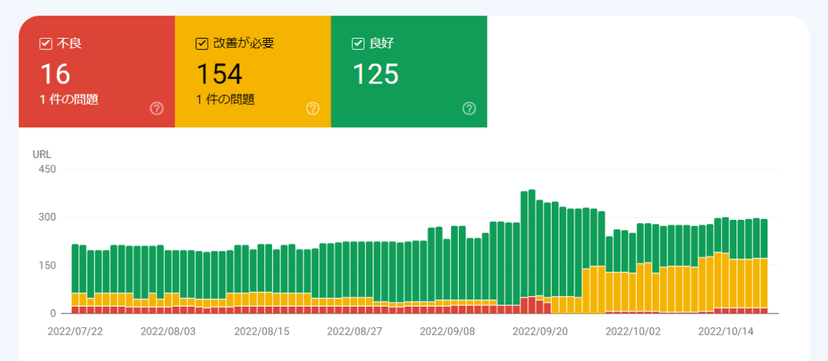Image resolution: width=828 pixels, height=361 pixels.
Task: Click the URL axis label
Action: coord(42,155)
